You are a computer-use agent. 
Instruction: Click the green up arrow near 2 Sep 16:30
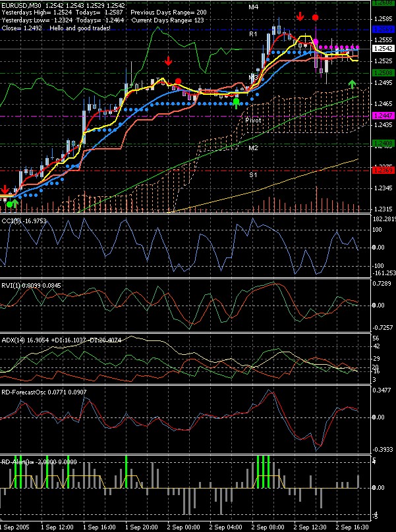(353, 84)
